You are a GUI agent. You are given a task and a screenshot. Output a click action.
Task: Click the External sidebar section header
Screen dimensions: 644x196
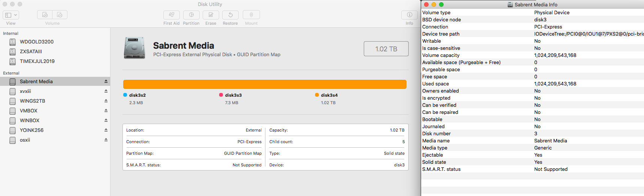pyautogui.click(x=11, y=73)
